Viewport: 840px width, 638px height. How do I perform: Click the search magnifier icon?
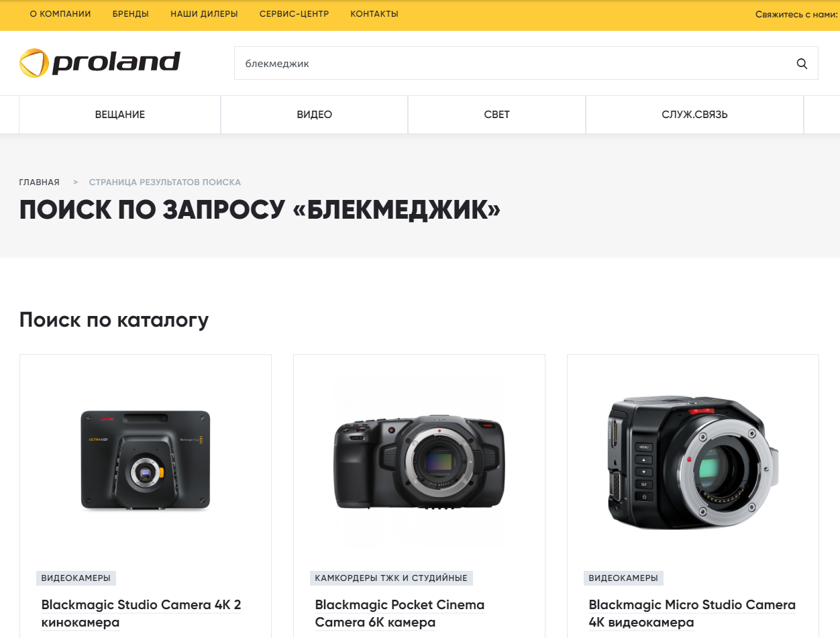[802, 64]
